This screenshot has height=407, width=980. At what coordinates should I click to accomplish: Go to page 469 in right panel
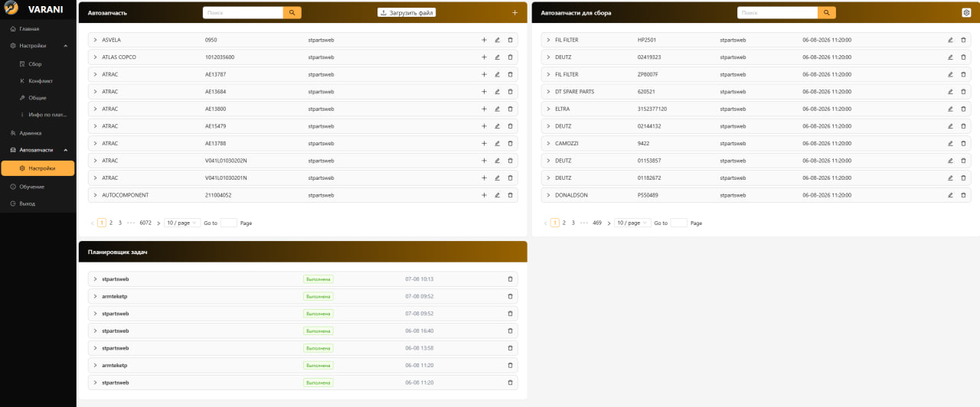[x=597, y=223]
